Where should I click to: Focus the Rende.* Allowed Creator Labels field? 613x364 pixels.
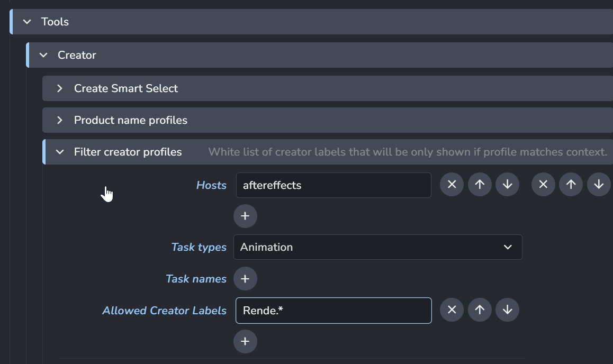pos(333,311)
